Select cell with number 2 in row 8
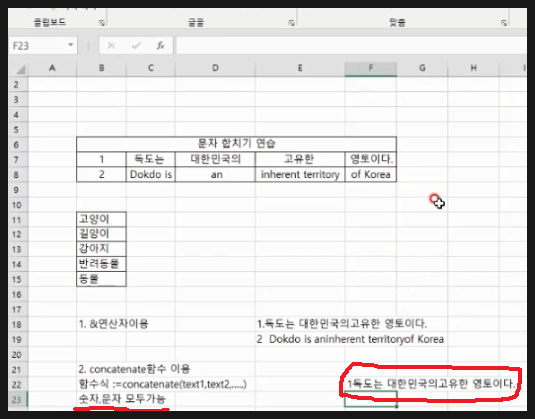The height and width of the screenshot is (419, 535). tap(101, 175)
